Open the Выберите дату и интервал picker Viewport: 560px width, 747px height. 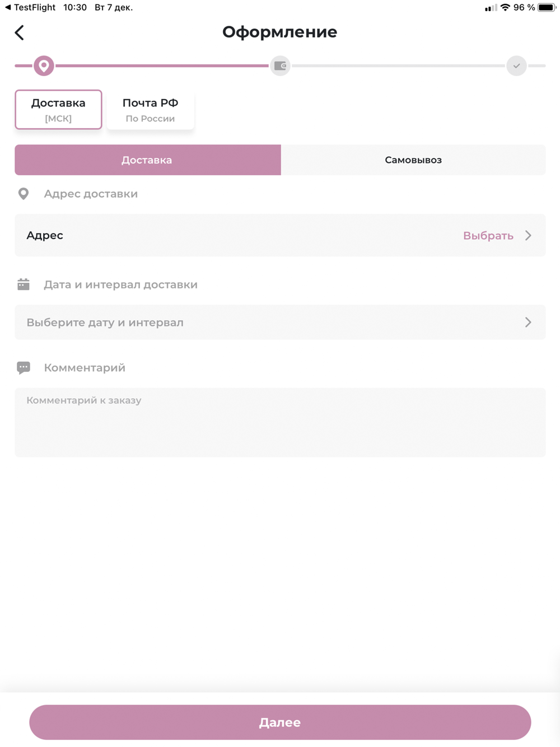[x=280, y=323]
